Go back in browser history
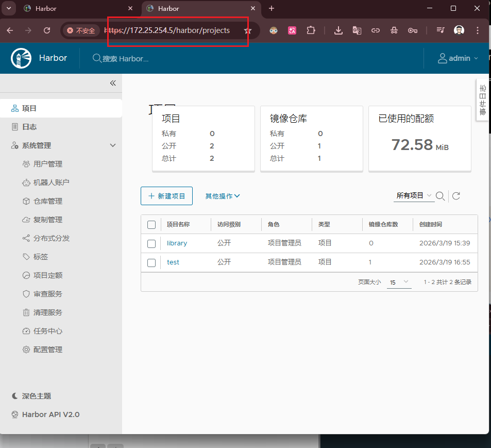Viewport: 491px width, 448px height. pos(10,30)
